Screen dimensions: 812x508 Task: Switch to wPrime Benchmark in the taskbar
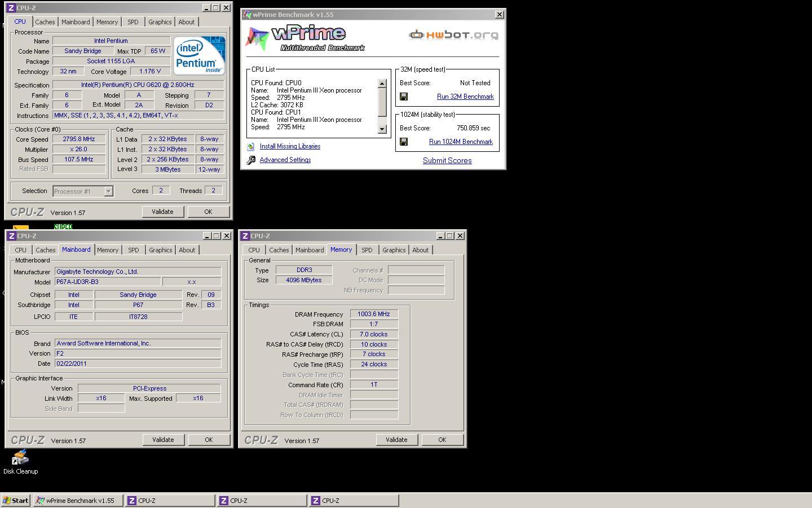click(78, 501)
